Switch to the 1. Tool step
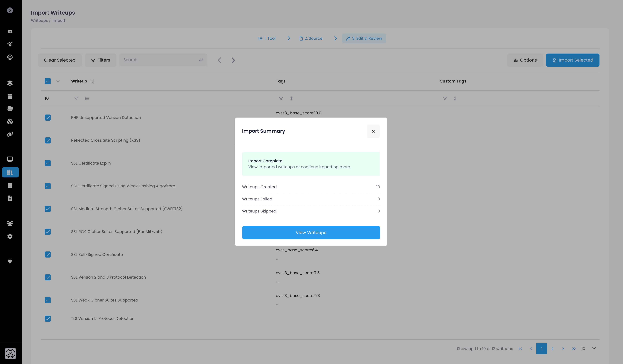 [x=267, y=39]
